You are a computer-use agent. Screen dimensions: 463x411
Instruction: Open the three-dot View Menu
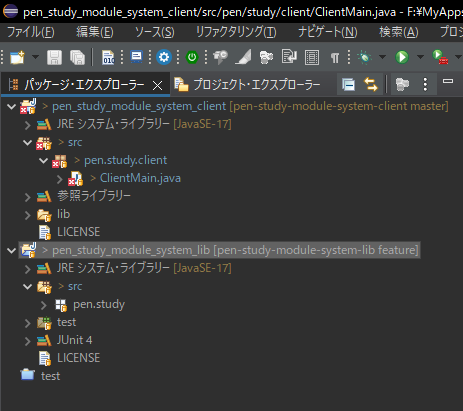click(x=425, y=84)
